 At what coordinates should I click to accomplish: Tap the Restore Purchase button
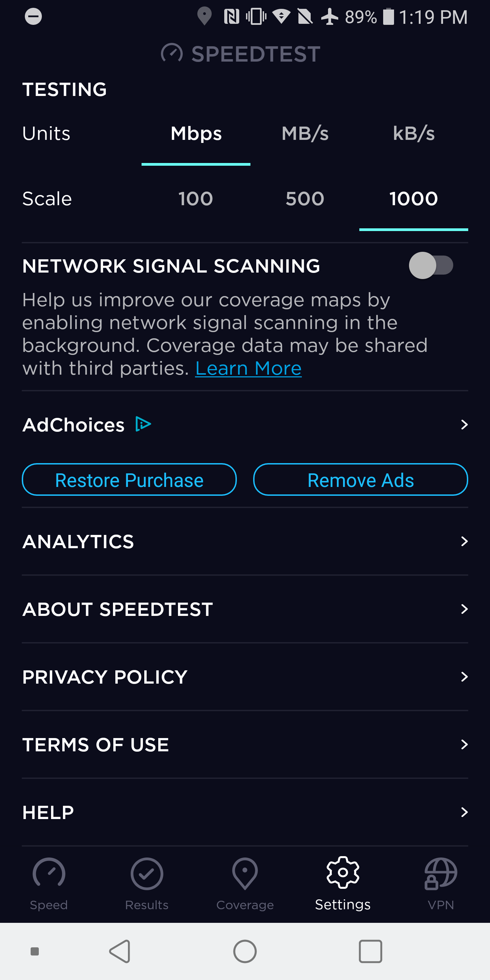(x=129, y=480)
